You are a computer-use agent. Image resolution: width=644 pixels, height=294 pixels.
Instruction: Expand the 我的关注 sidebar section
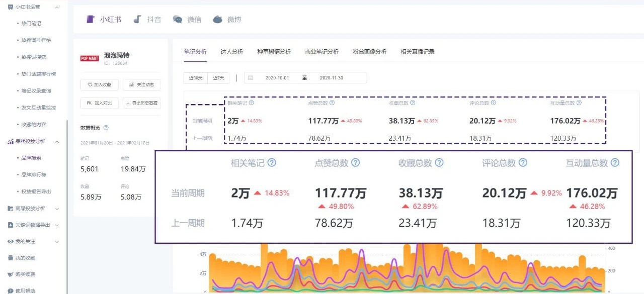point(57,242)
